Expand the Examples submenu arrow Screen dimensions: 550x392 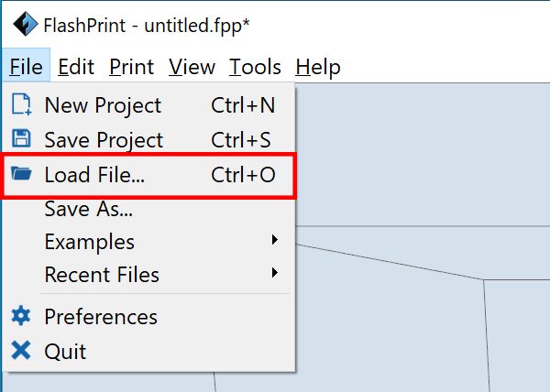(275, 240)
